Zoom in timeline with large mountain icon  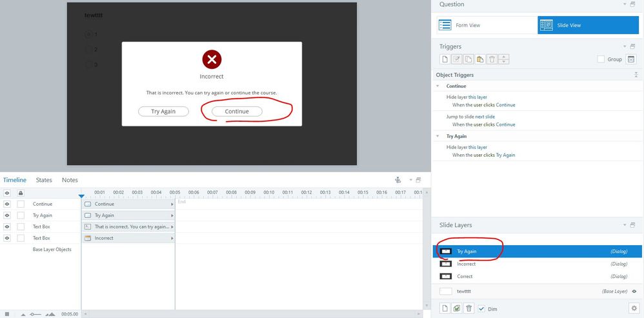[50, 314]
